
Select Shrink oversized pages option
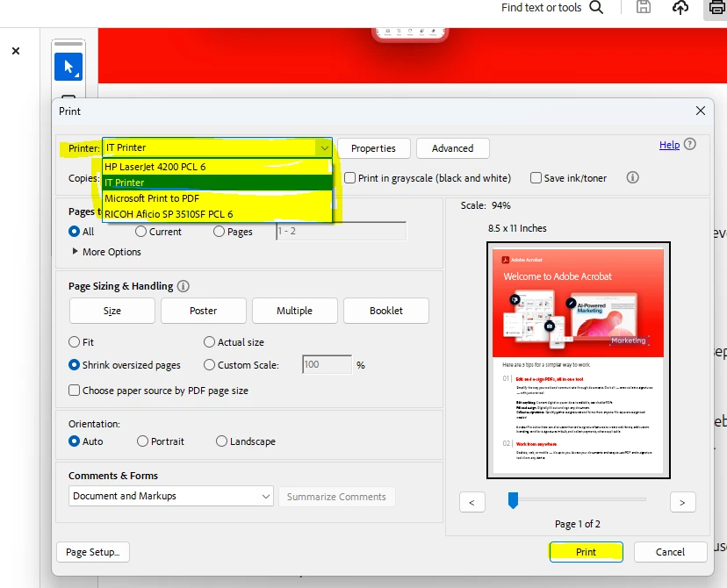[x=74, y=365]
